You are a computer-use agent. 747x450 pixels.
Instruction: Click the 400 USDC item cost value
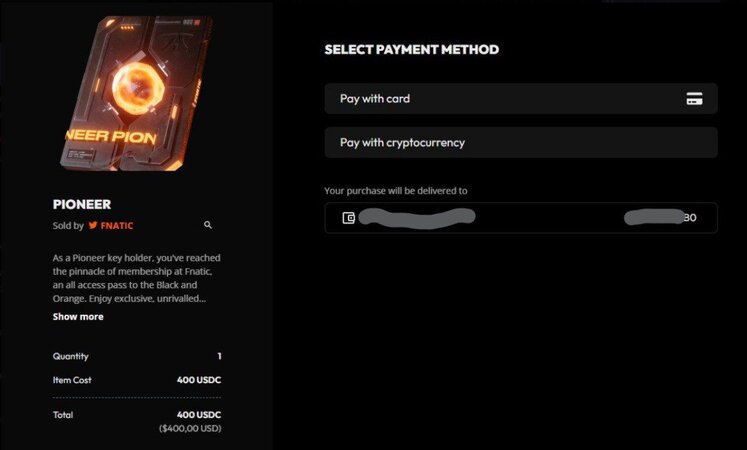(x=199, y=380)
